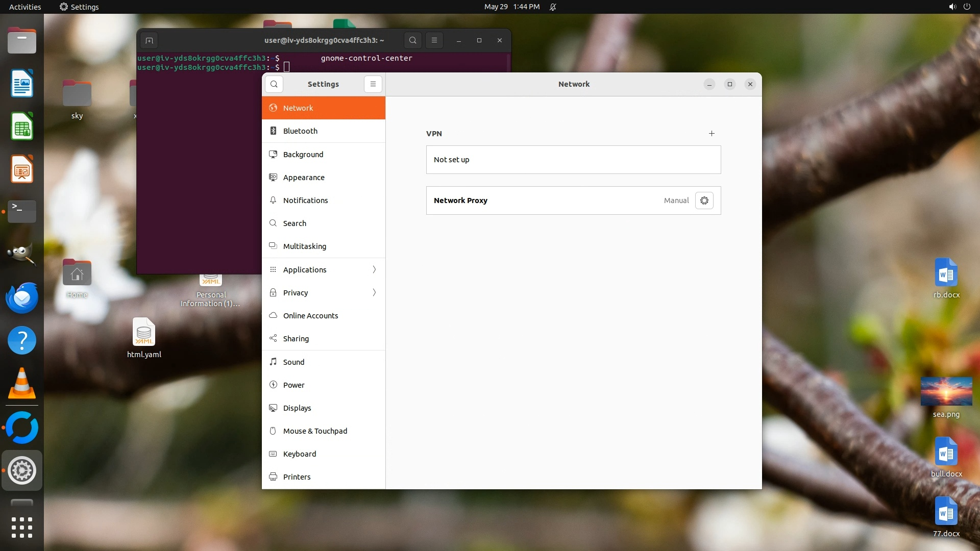Image resolution: width=980 pixels, height=551 pixels.
Task: Click the Activities button
Action: pos(25,7)
